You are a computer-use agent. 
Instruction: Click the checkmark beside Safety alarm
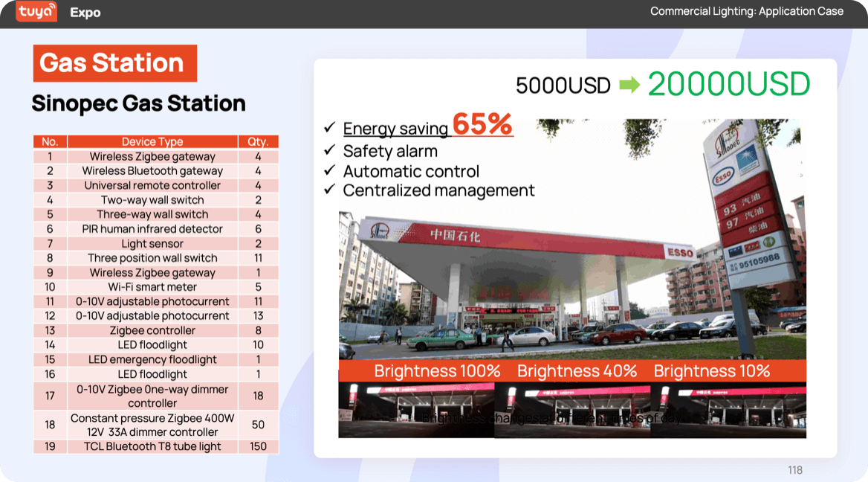point(330,150)
